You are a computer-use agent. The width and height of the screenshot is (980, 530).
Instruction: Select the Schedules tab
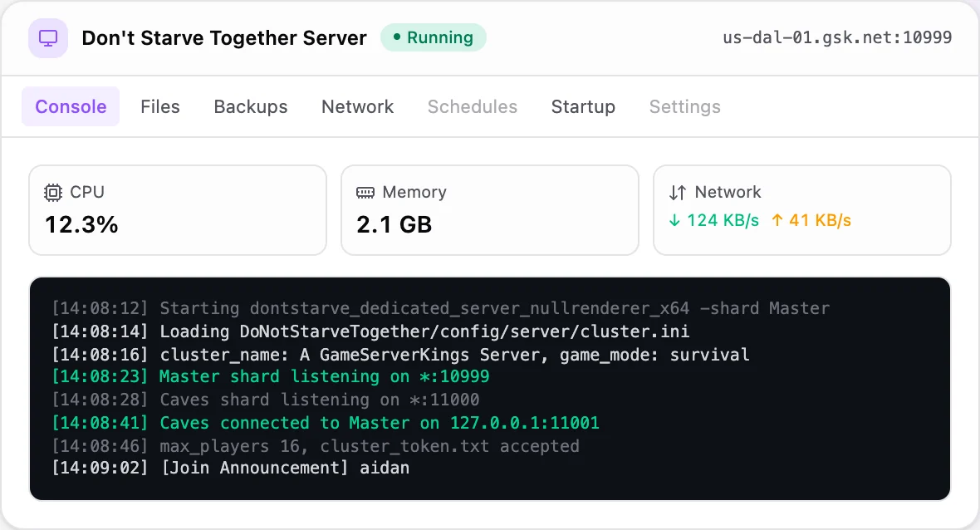click(473, 106)
